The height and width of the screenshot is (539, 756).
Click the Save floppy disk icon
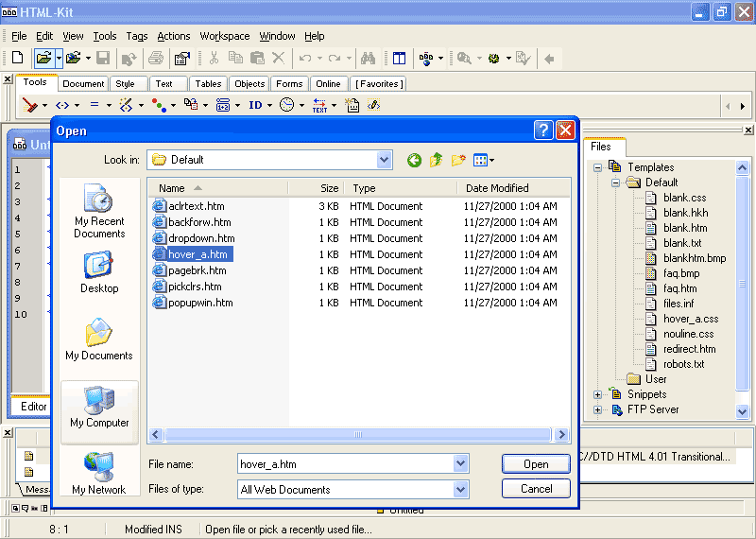(x=103, y=59)
